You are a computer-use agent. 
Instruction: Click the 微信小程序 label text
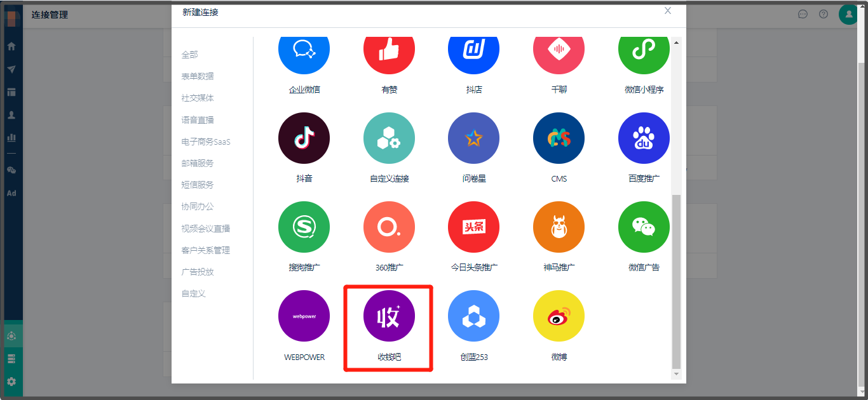644,90
